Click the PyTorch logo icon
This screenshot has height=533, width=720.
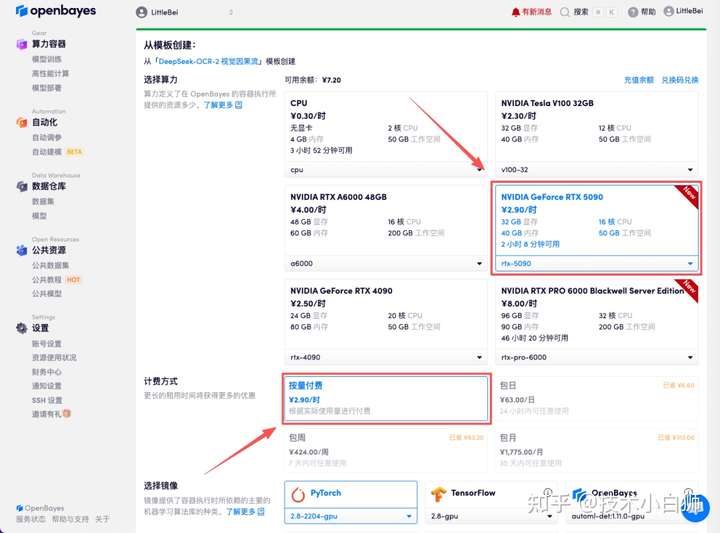click(x=298, y=494)
